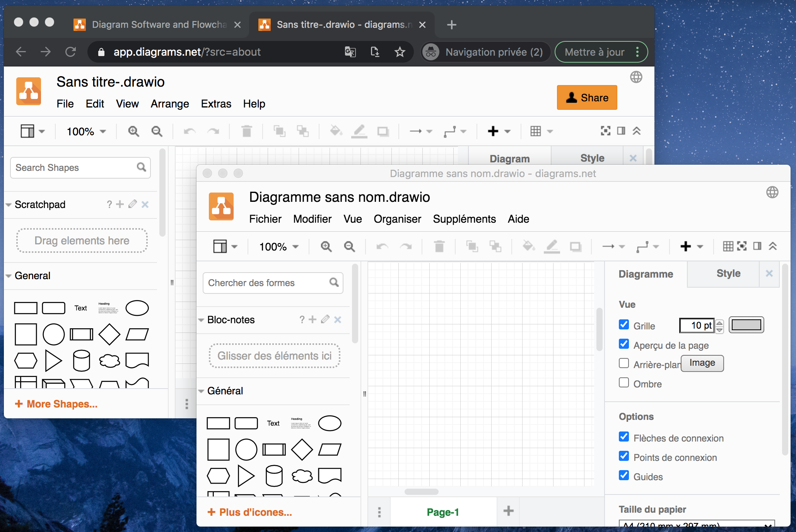Click zoom out magnifier in browser drawio toolbar
The width and height of the screenshot is (796, 532).
(x=157, y=131)
